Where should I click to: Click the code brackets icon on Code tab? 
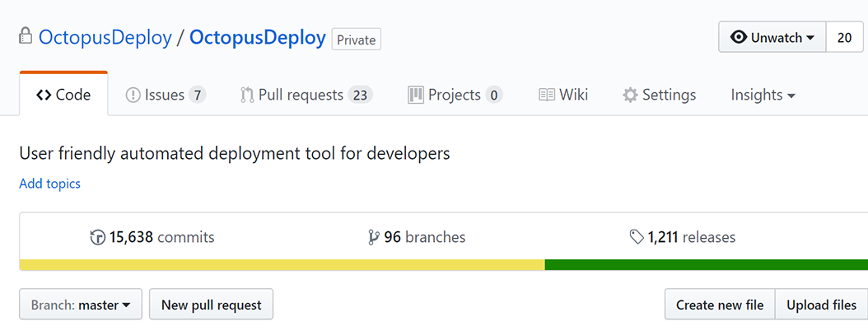44,95
